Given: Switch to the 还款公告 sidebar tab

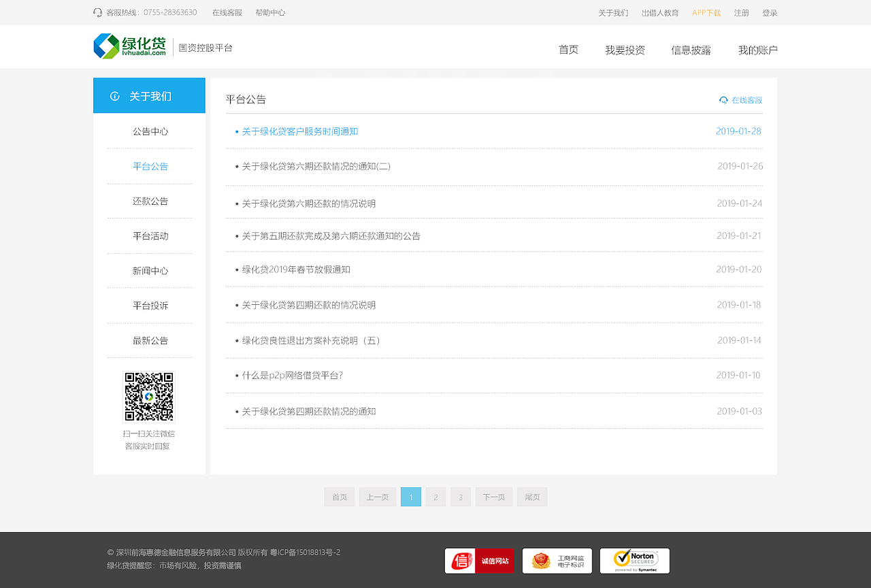Looking at the screenshot, I should [x=149, y=201].
